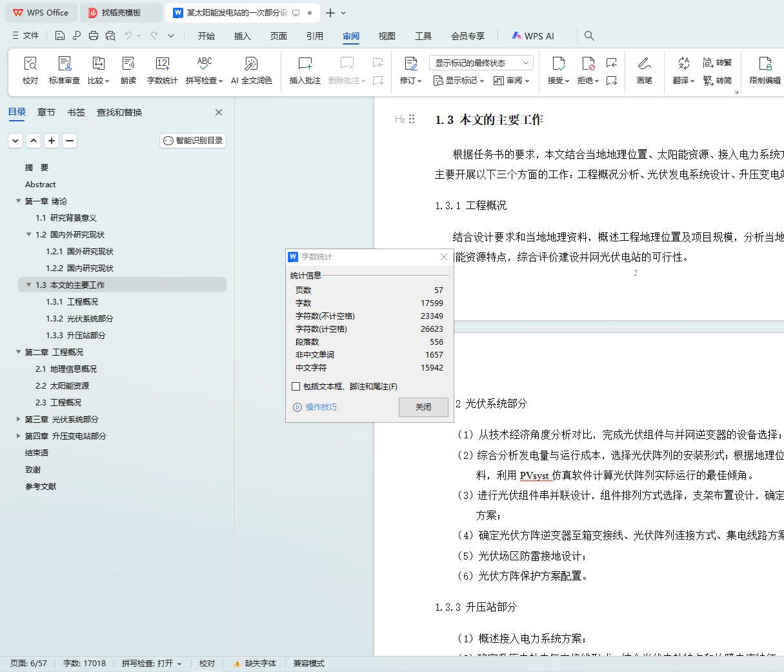Switch to 开始 ribbon tab

pos(206,36)
